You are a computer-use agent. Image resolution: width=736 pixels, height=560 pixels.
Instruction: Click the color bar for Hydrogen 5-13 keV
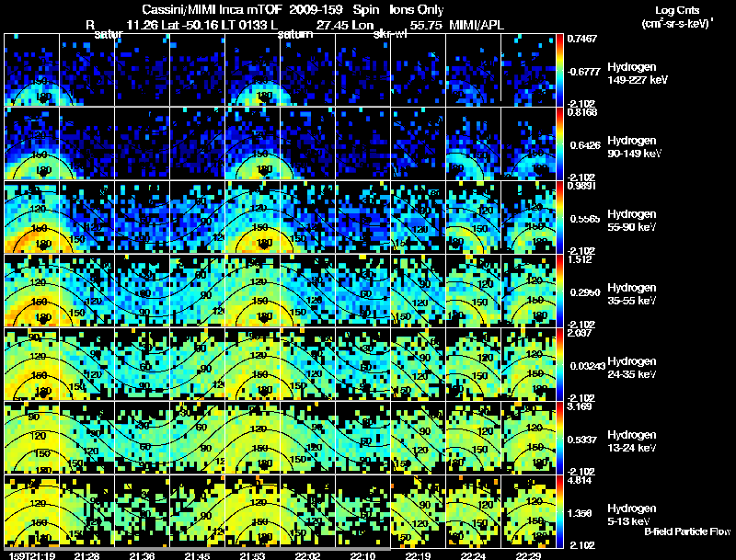pyautogui.click(x=561, y=511)
